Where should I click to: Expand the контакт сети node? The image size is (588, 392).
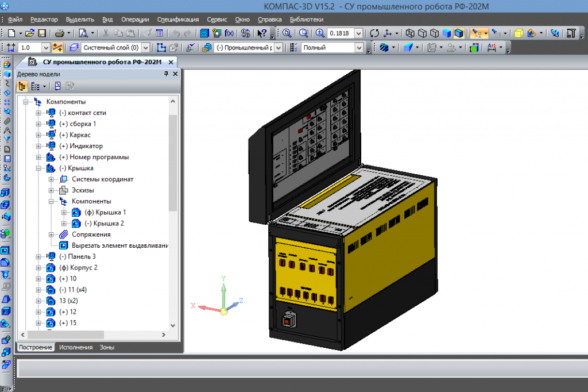38,113
